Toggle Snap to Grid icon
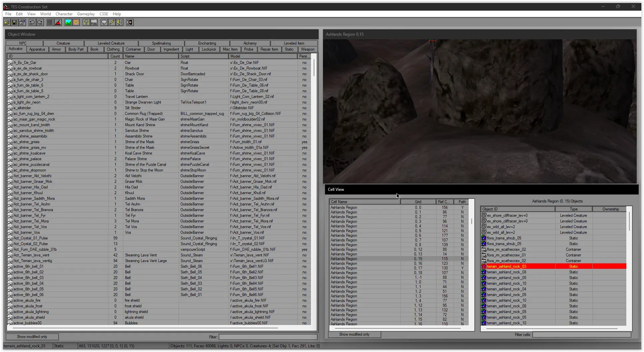This screenshot has height=352, width=644. tap(50, 22)
